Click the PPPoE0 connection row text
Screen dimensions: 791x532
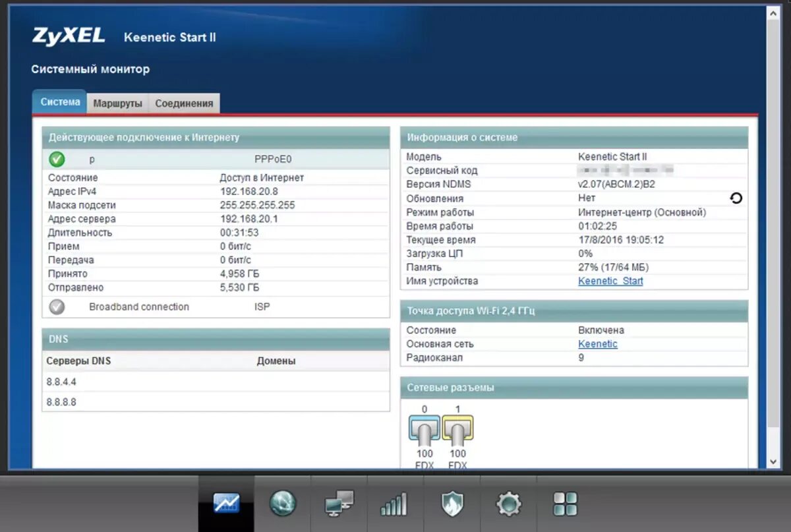coord(273,159)
